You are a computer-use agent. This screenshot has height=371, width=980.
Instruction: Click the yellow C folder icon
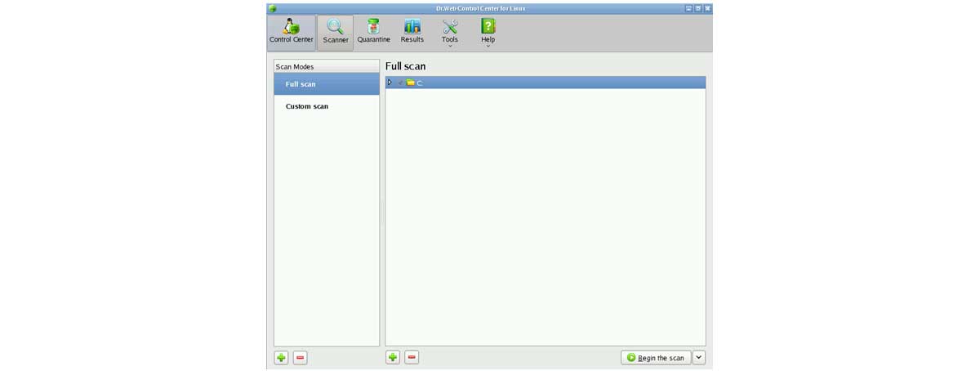[410, 83]
